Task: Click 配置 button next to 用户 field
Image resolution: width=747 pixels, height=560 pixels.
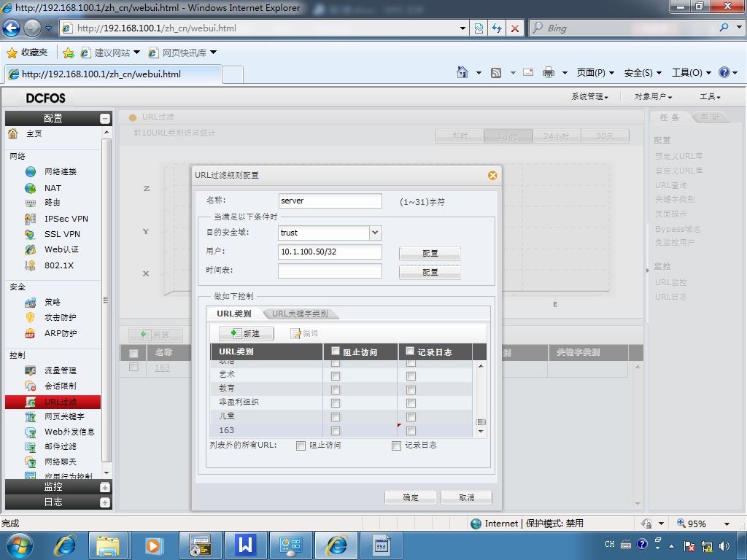Action: (x=430, y=253)
